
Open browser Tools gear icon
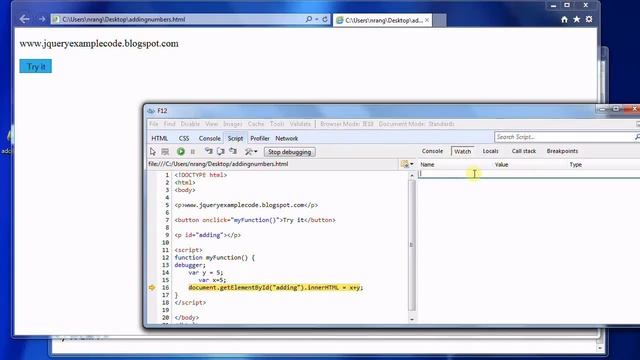tap(589, 19)
